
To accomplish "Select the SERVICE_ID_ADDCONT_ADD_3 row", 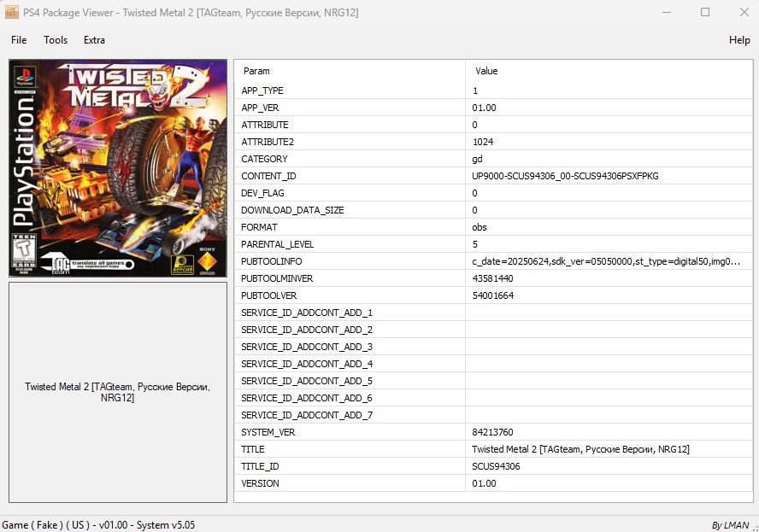I will click(493, 347).
